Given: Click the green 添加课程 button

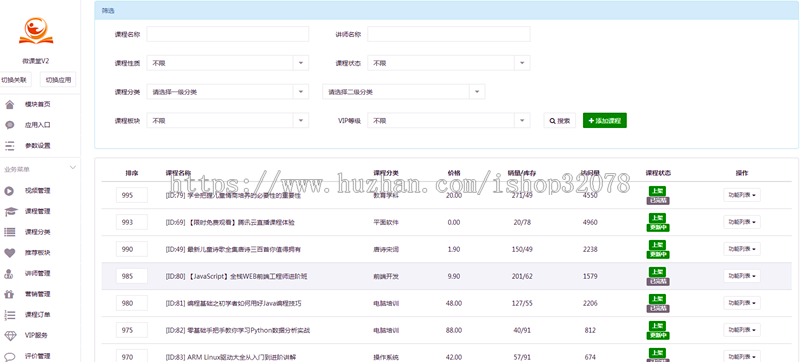Looking at the screenshot, I should (605, 120).
